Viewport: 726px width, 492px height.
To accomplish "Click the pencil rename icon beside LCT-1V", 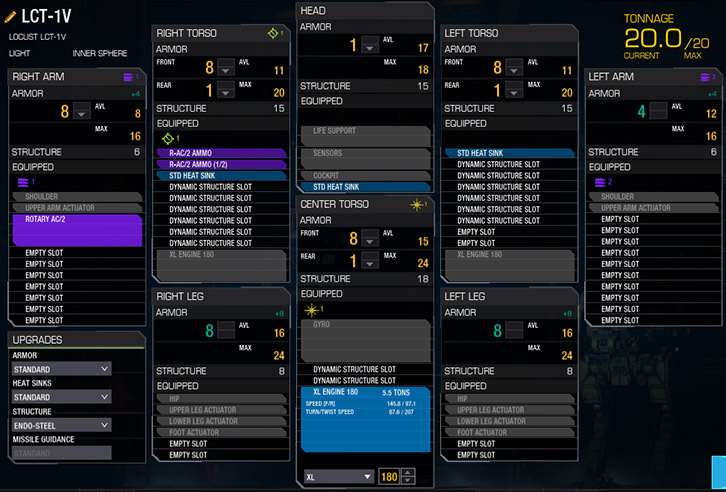I will [x=10, y=17].
